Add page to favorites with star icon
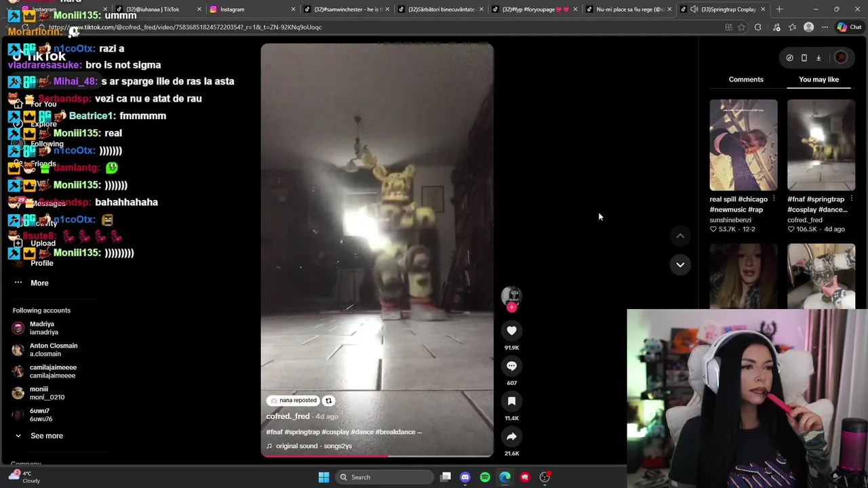 (741, 27)
